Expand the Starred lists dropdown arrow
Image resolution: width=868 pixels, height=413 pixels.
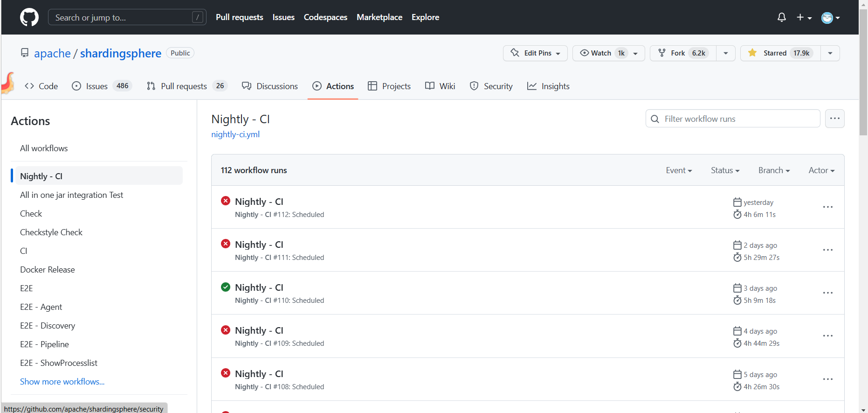(x=830, y=53)
